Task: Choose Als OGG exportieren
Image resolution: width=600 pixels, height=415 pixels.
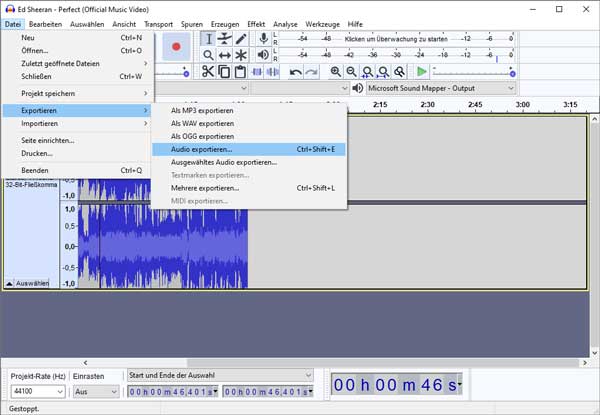Action: [x=249, y=137]
